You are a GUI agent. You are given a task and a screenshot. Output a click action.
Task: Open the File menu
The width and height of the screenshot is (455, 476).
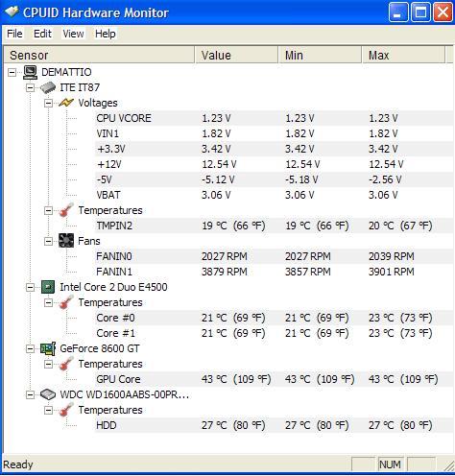(14, 34)
